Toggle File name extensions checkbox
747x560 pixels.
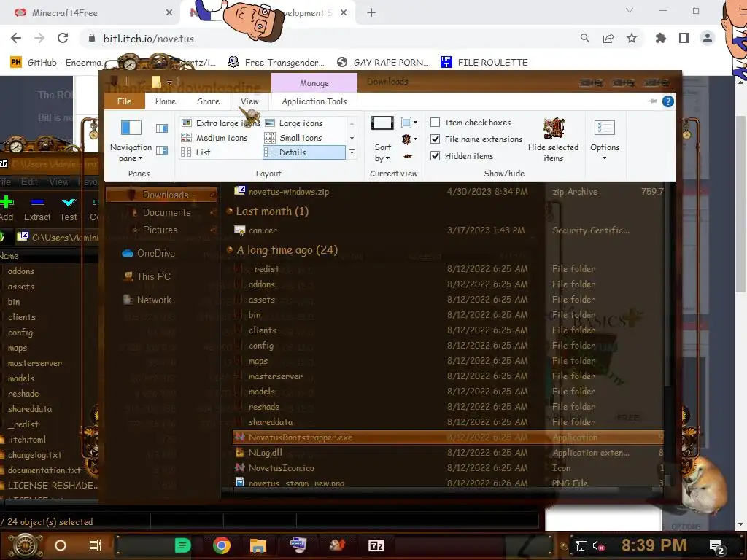coord(435,139)
